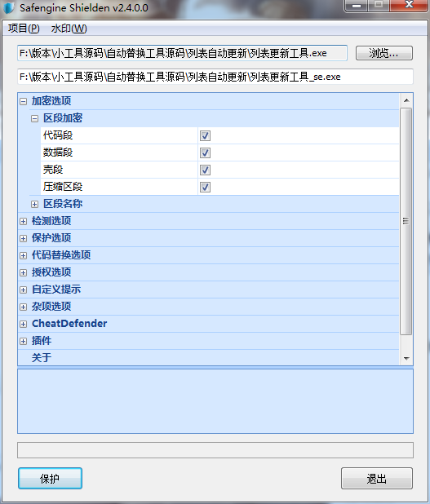
Task: Click the CheatDefender heading text
Action: pyautogui.click(x=69, y=323)
